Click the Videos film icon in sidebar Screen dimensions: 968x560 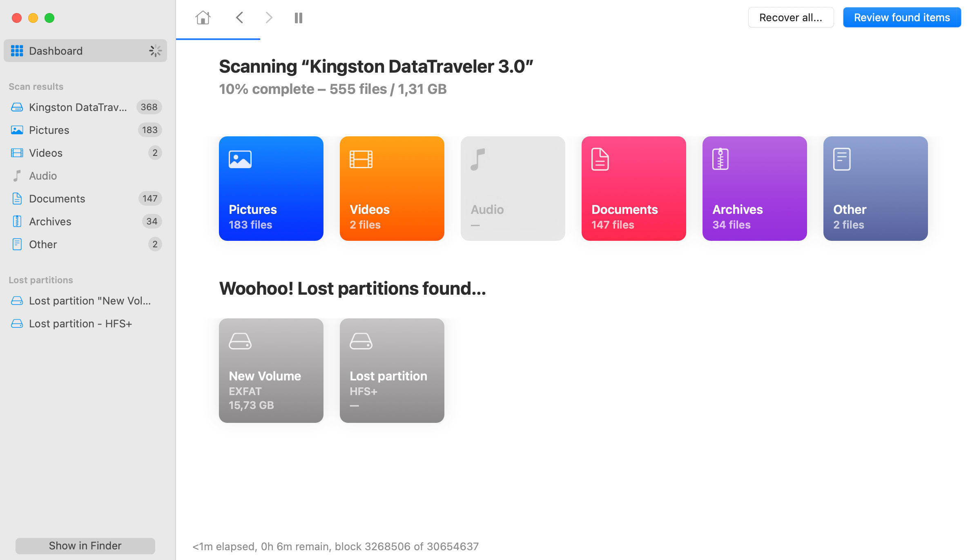pyautogui.click(x=17, y=153)
